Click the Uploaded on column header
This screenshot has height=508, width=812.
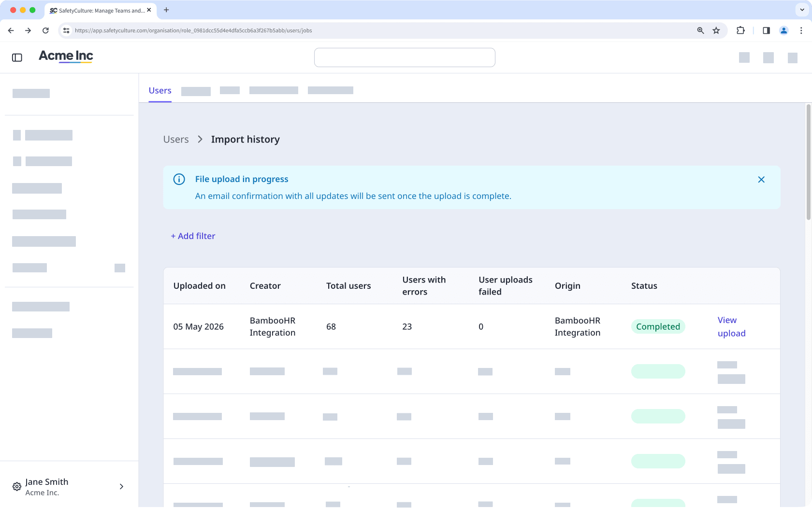[200, 286]
